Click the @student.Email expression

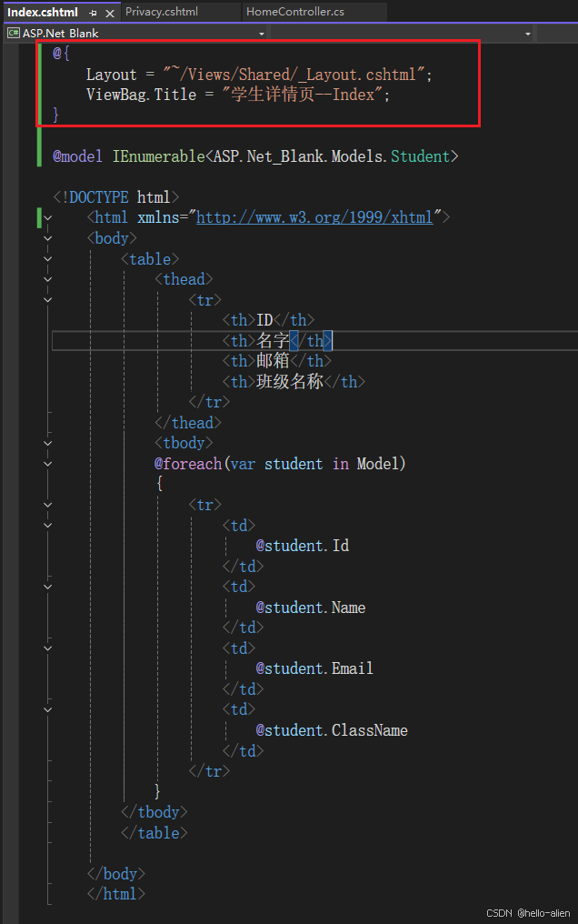[314, 668]
